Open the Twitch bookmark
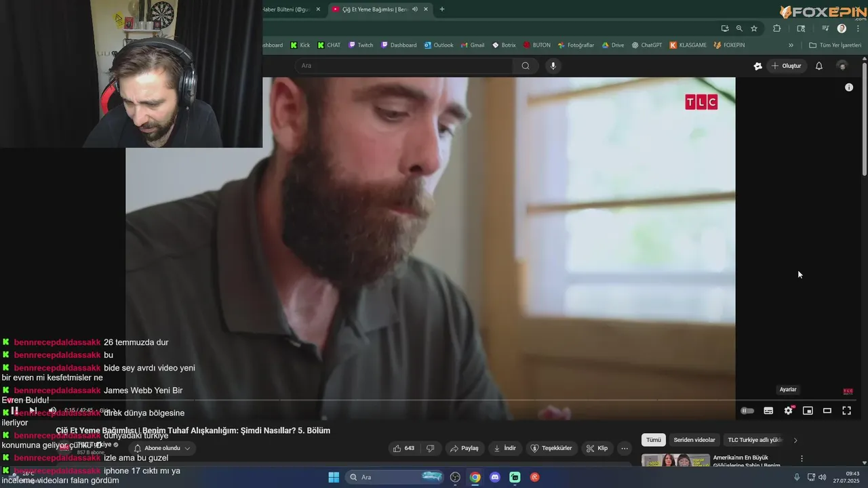Screen dimensions: 868x488 [x=361, y=45]
